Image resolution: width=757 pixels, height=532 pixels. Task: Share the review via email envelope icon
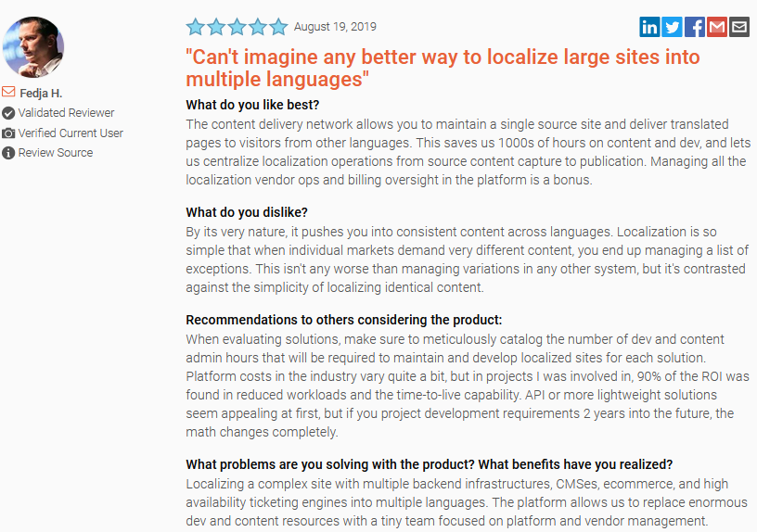point(739,27)
